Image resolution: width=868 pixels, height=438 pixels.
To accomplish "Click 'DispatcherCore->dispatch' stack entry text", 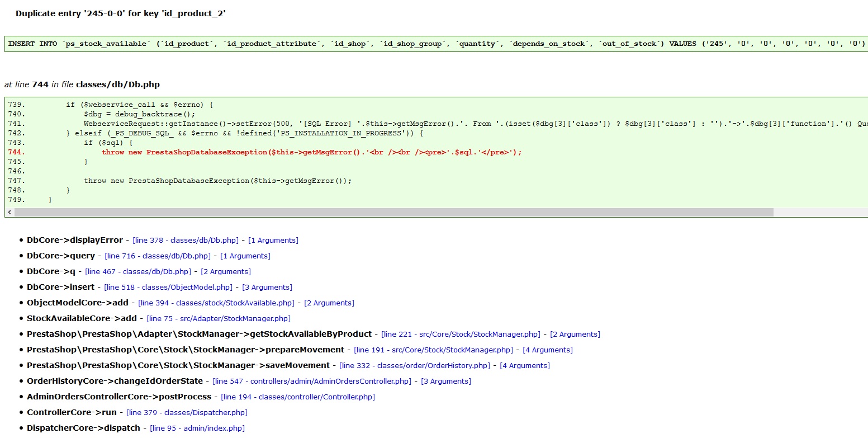I will (x=83, y=428).
